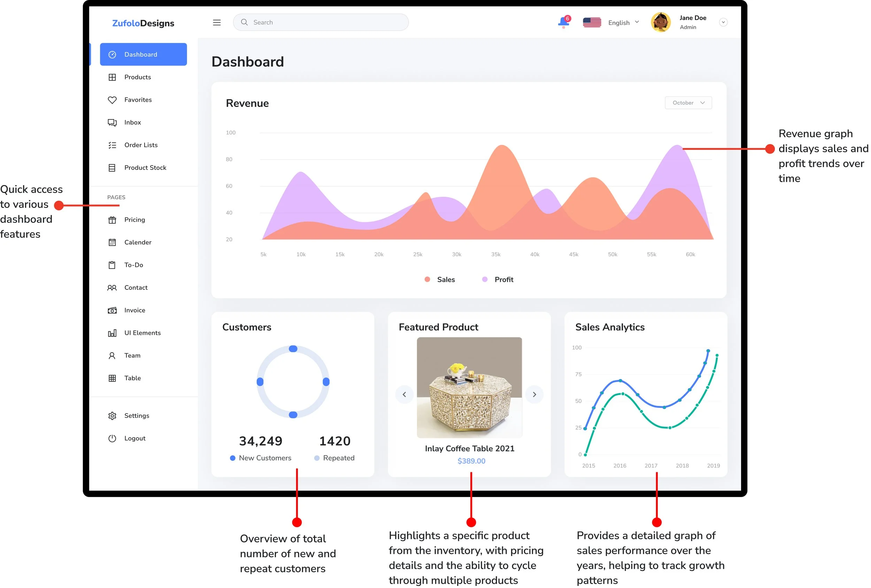Select Products in the sidebar menu

pos(138,77)
